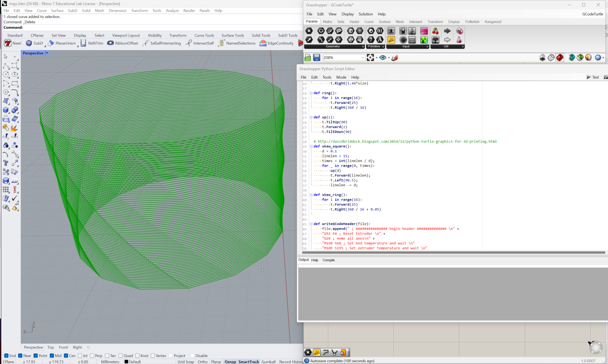Viewport: 608px width, 364px height.
Task: Enable the Near object snap
Action: [x=21, y=355]
